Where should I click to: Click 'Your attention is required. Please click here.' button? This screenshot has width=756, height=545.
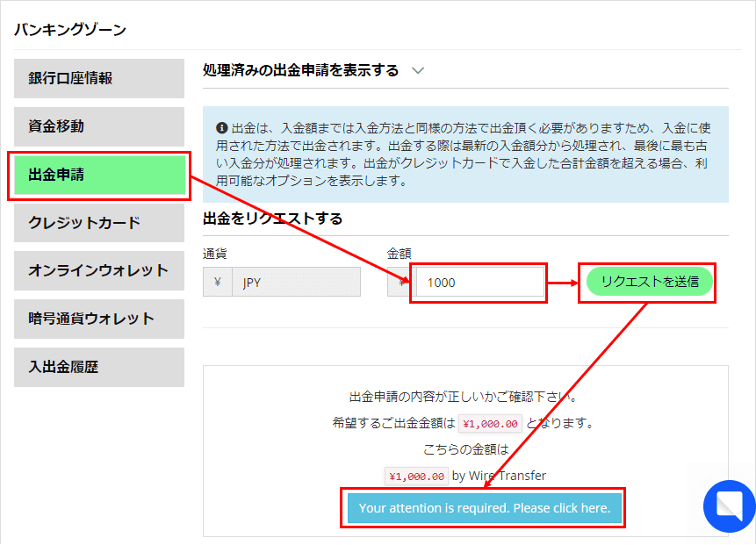coord(485,508)
